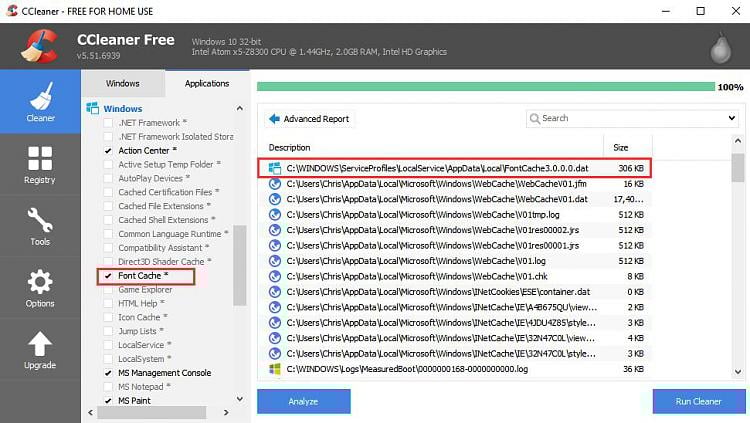Click the browser icon beside WebCacheV01.dat

tap(275, 199)
